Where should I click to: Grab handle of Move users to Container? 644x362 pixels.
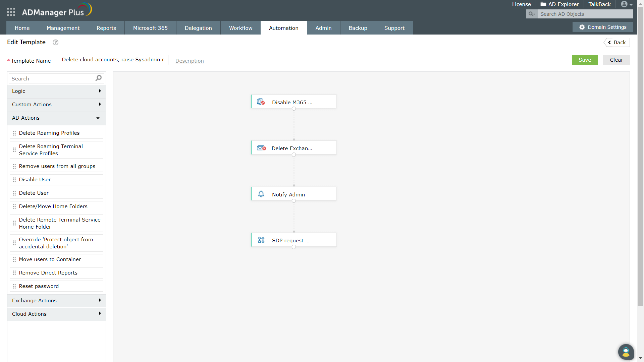click(14, 259)
